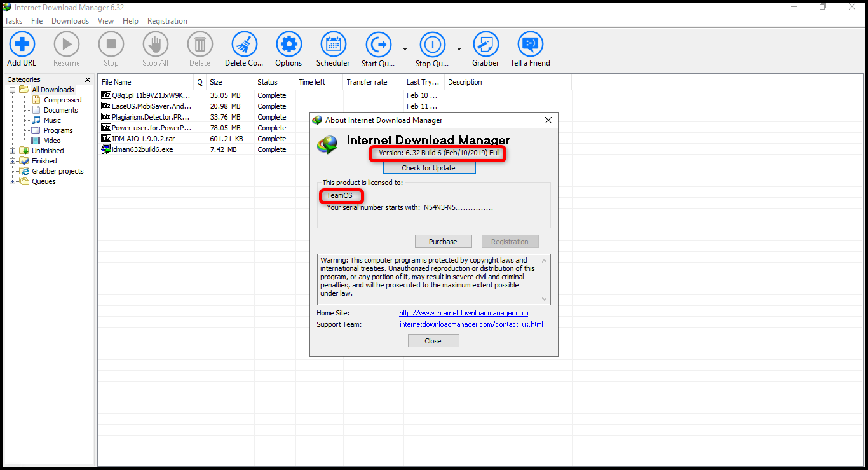Click the Delete trash can icon

[x=200, y=45]
